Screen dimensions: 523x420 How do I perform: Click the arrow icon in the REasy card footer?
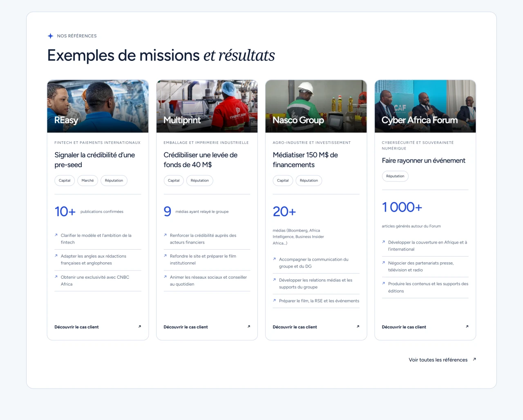(x=140, y=326)
